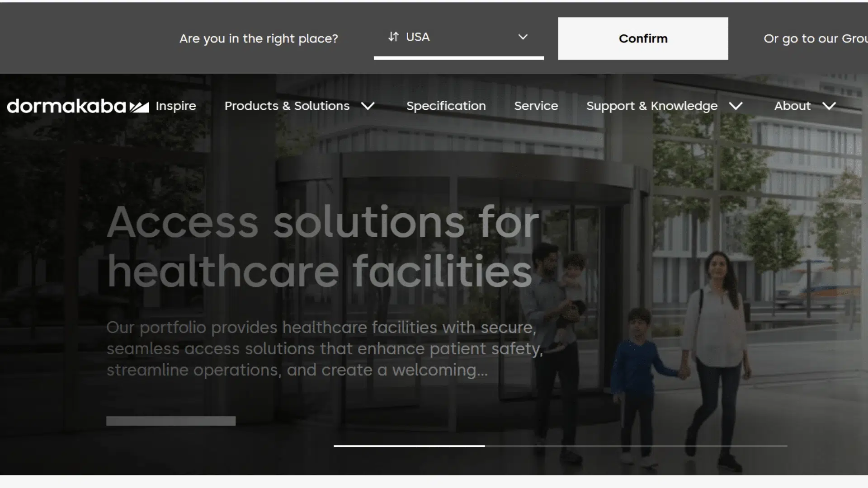The width and height of the screenshot is (868, 488).
Task: Click the dormakaba logo
Action: pyautogui.click(x=78, y=106)
